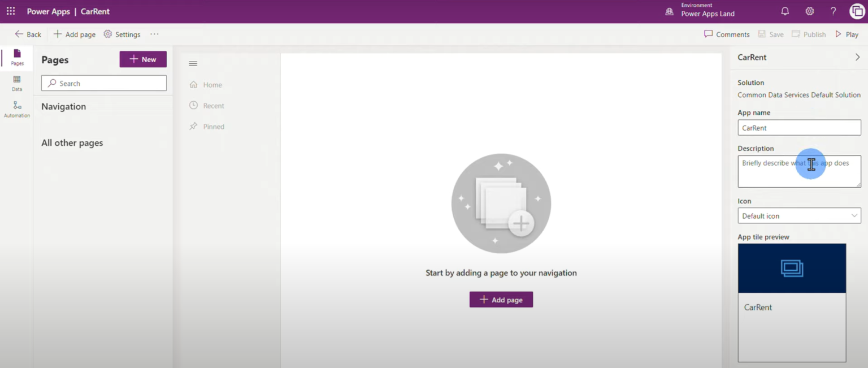Click the help question mark icon
This screenshot has width=868, height=368.
pos(834,11)
